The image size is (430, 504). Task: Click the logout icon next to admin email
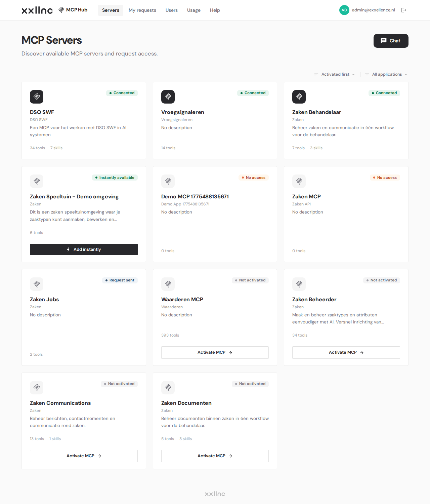(x=404, y=10)
